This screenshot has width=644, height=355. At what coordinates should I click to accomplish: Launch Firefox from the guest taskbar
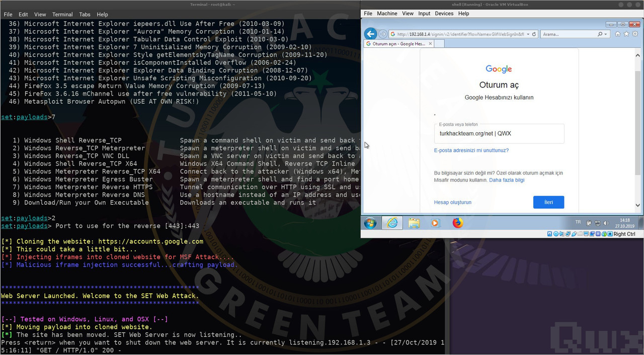tap(457, 223)
